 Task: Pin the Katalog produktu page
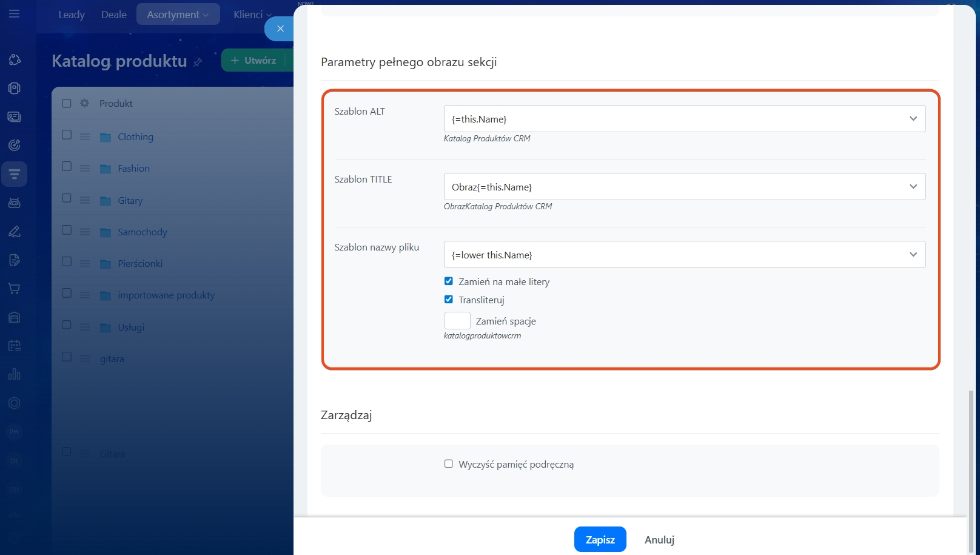click(x=198, y=62)
